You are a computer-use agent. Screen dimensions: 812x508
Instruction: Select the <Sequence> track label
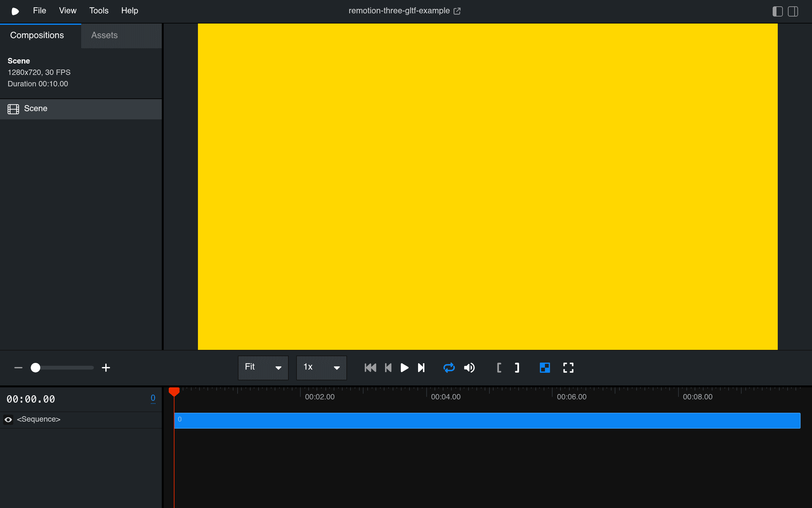click(39, 419)
